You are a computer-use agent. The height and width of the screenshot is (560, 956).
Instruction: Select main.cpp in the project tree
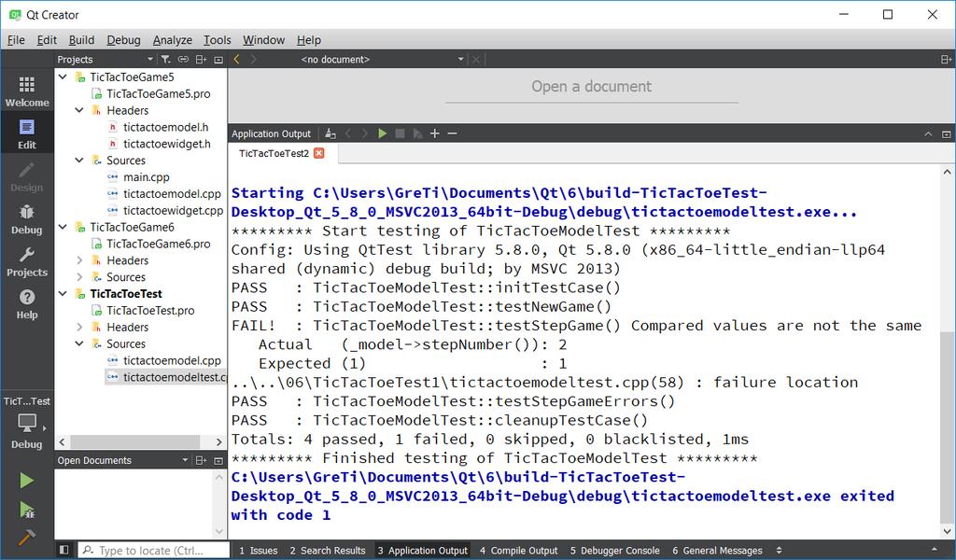point(147,177)
